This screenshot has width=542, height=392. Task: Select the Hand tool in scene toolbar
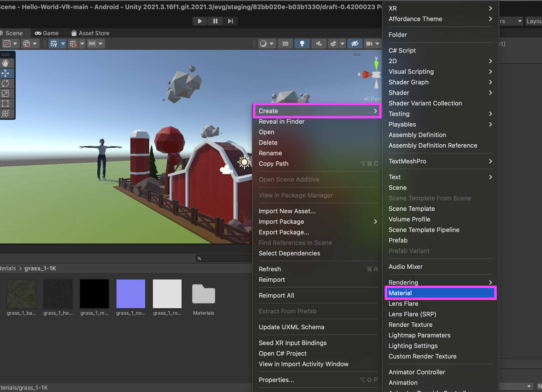(x=5, y=63)
